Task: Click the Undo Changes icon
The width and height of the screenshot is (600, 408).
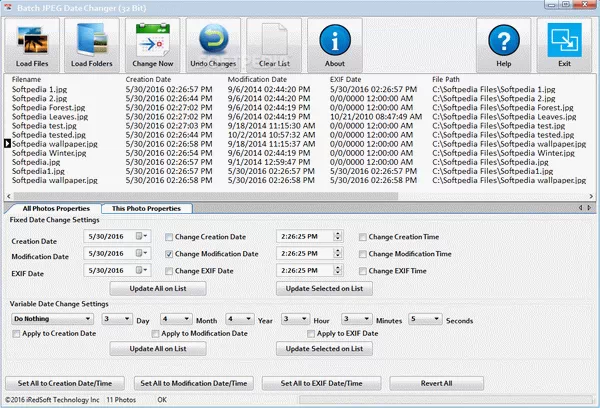Action: point(213,45)
